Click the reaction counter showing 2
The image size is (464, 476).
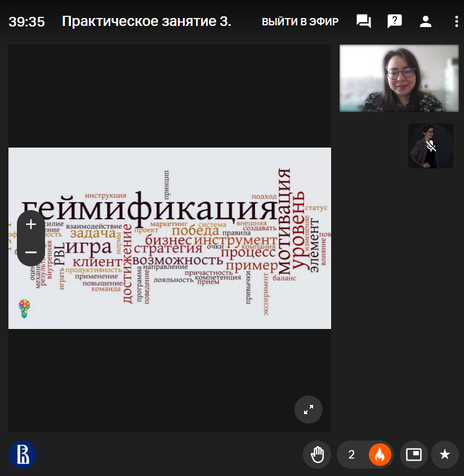351,455
